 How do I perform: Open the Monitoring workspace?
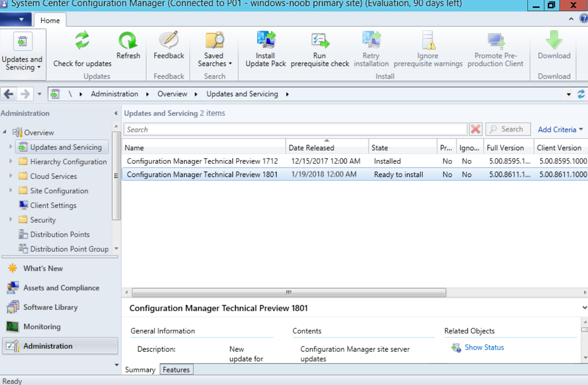tap(60, 326)
